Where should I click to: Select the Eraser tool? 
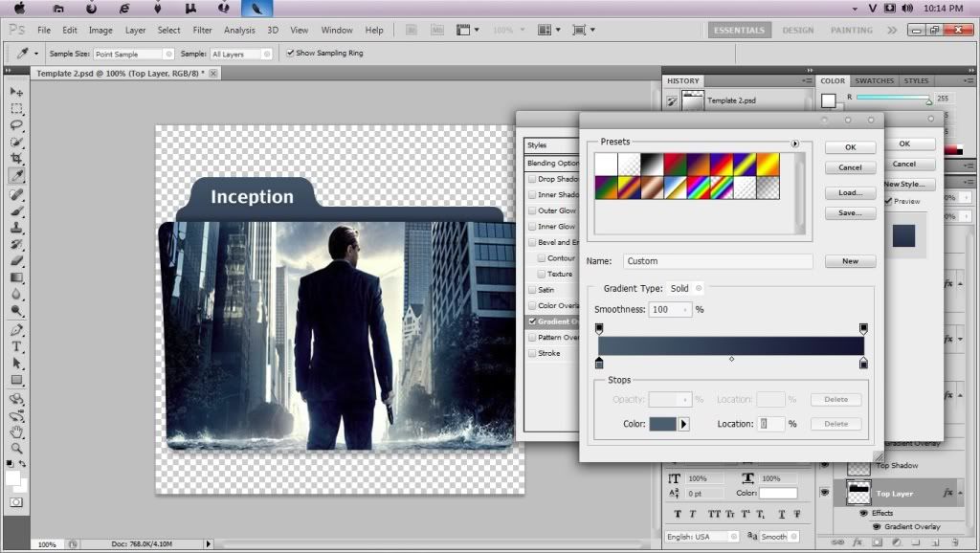click(16, 260)
